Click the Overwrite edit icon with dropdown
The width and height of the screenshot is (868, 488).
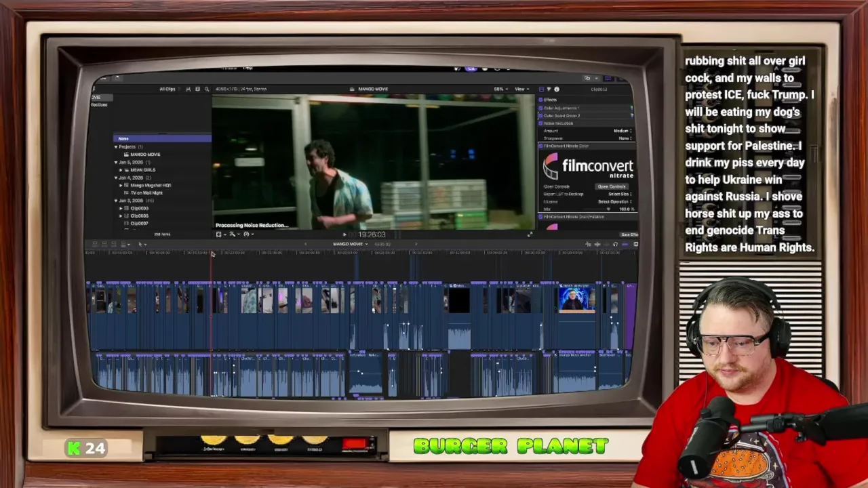(125, 244)
